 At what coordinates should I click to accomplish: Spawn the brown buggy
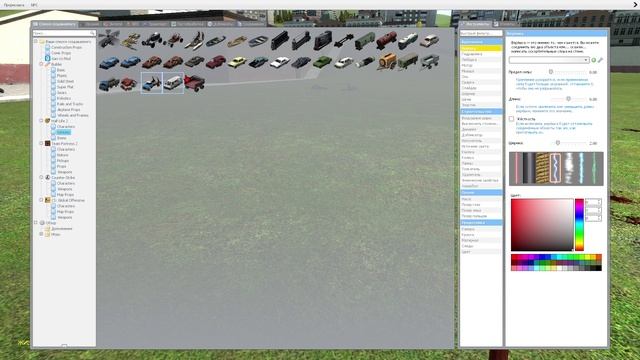click(173, 41)
